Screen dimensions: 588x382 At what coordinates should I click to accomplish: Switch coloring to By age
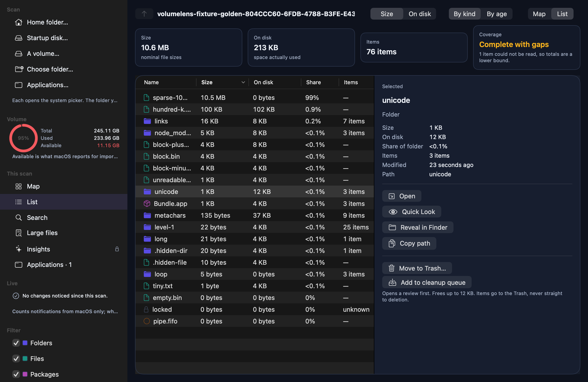497,14
